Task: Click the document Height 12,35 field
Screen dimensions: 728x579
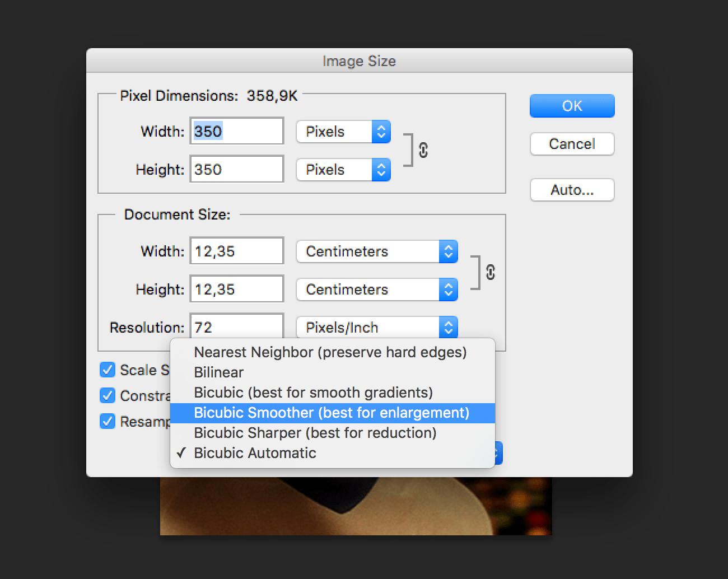Action: 237,289
